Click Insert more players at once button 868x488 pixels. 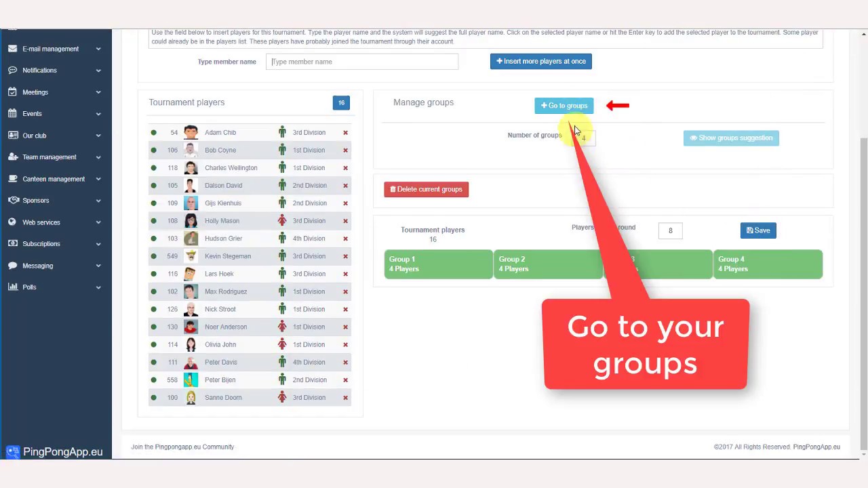[x=541, y=62]
